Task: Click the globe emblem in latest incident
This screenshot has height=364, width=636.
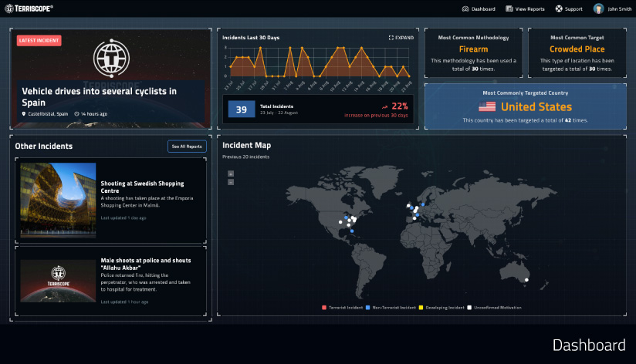Action: [112, 59]
